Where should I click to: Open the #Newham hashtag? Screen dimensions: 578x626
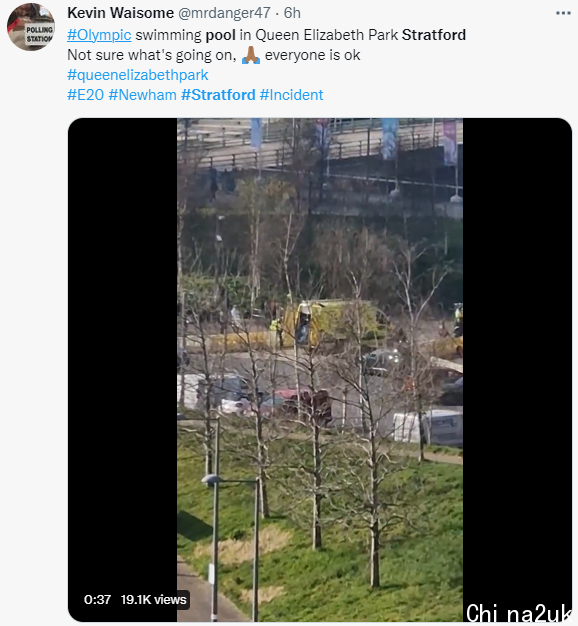(x=143, y=95)
